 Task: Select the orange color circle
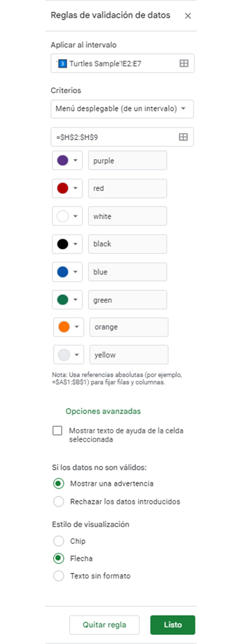[63, 327]
